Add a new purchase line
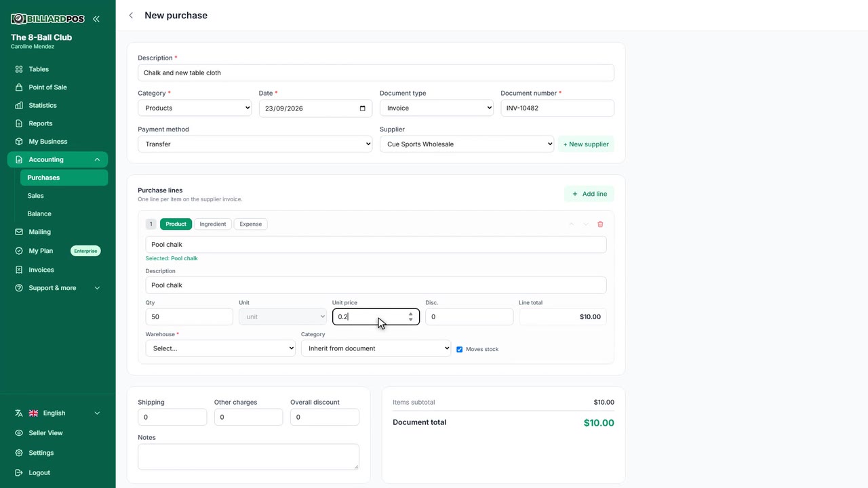Screen dimensions: 868x488 (x=589, y=194)
